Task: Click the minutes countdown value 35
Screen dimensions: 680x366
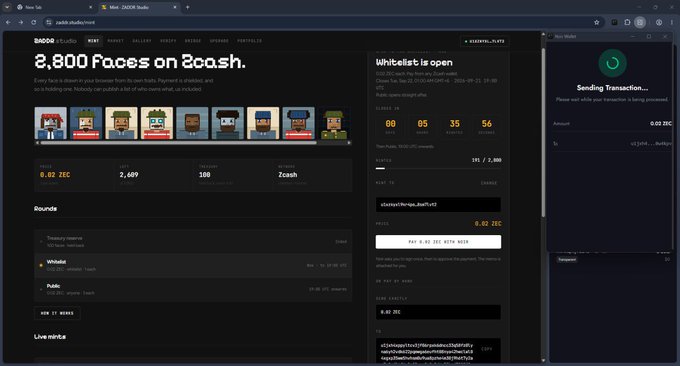Action: click(454, 124)
